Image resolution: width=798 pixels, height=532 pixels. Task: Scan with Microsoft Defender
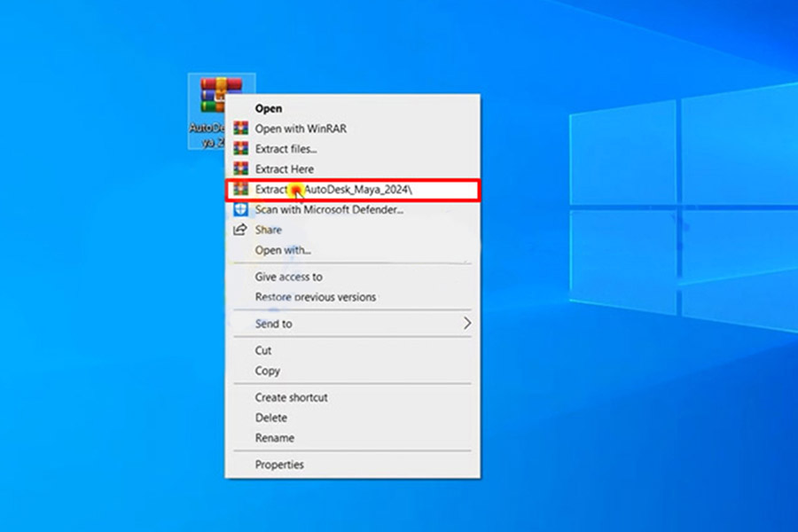[x=353, y=209]
